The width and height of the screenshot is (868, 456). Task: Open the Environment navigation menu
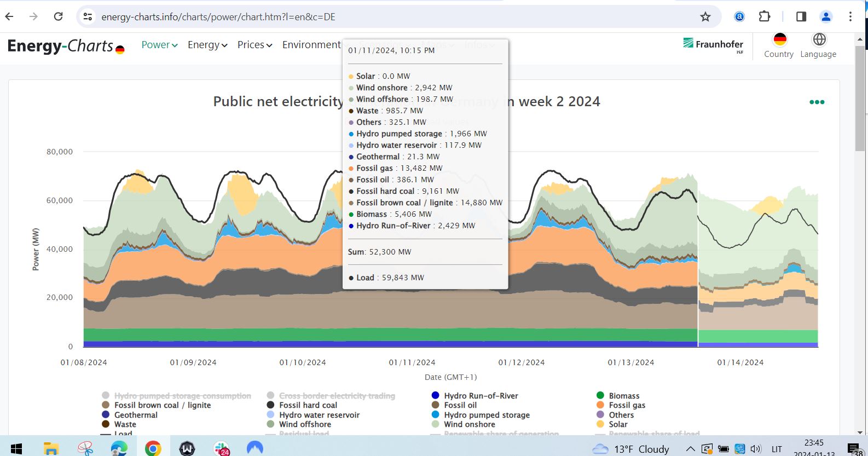[x=311, y=45]
